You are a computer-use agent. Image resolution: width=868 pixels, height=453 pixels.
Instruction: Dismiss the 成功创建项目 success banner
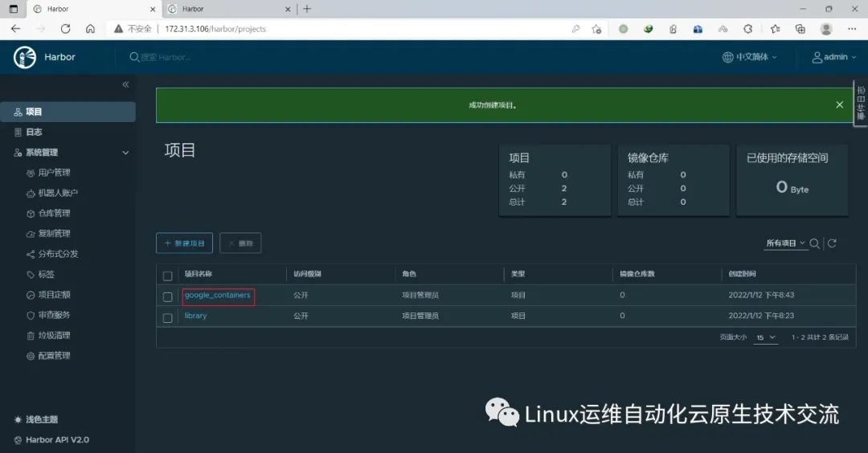pos(839,104)
